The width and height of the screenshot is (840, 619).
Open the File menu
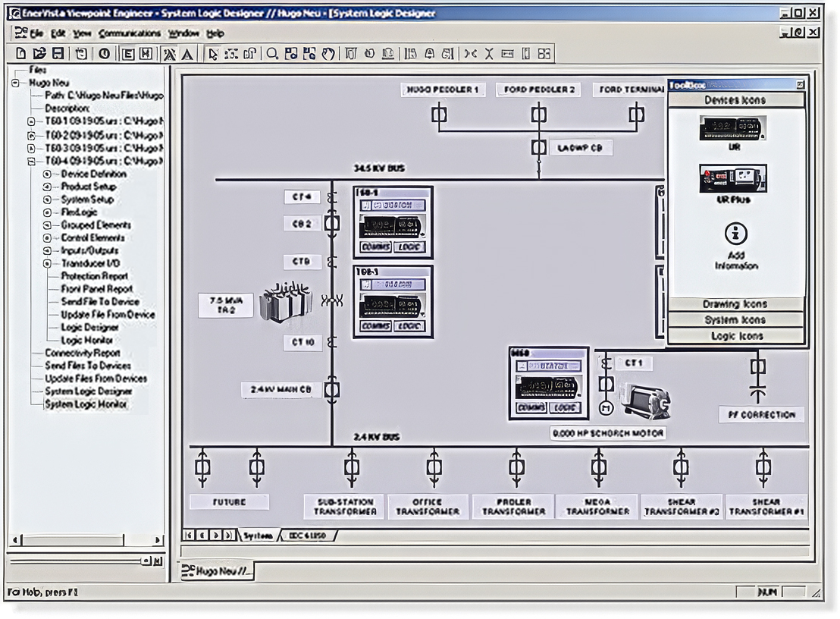coord(36,33)
